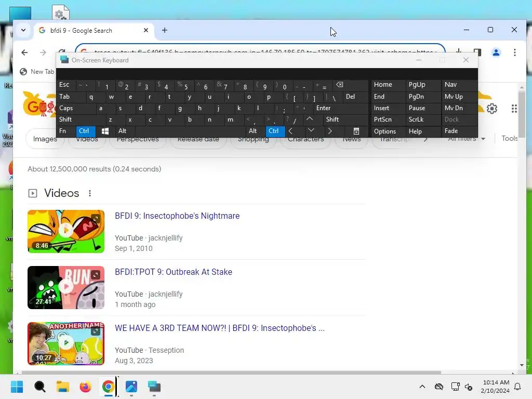
Task: Open File Explorer from the taskbar
Action: [63, 387]
